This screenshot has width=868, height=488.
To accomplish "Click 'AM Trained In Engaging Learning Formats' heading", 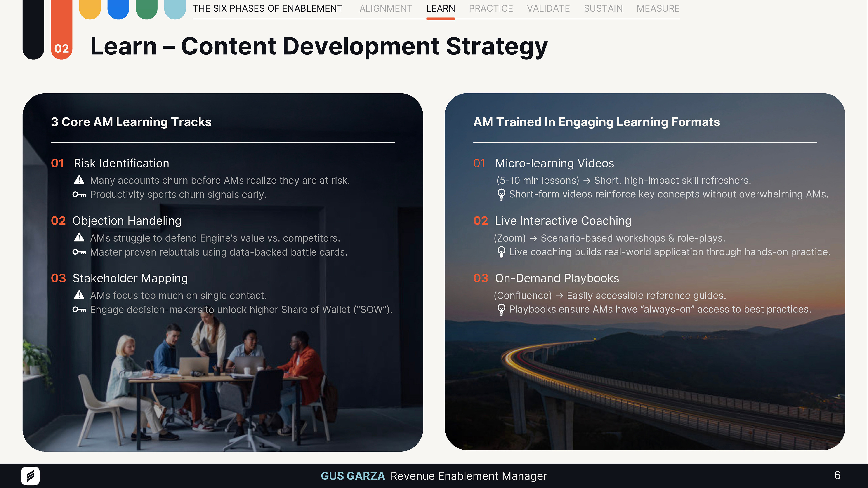I will 597,122.
